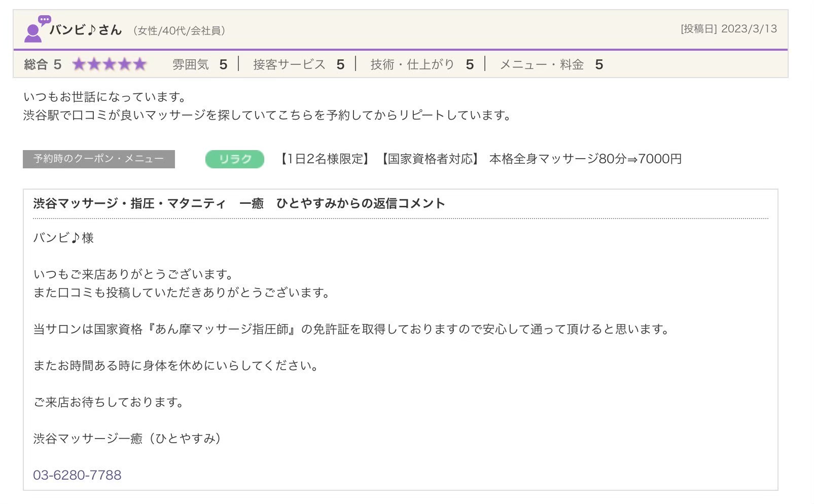
Task: Click the 予約時のクーポン・メニュー gray label
Action: coord(99,159)
